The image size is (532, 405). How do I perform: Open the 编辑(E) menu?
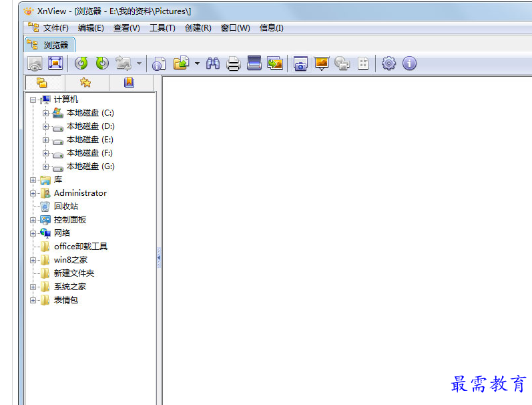pyautogui.click(x=91, y=28)
